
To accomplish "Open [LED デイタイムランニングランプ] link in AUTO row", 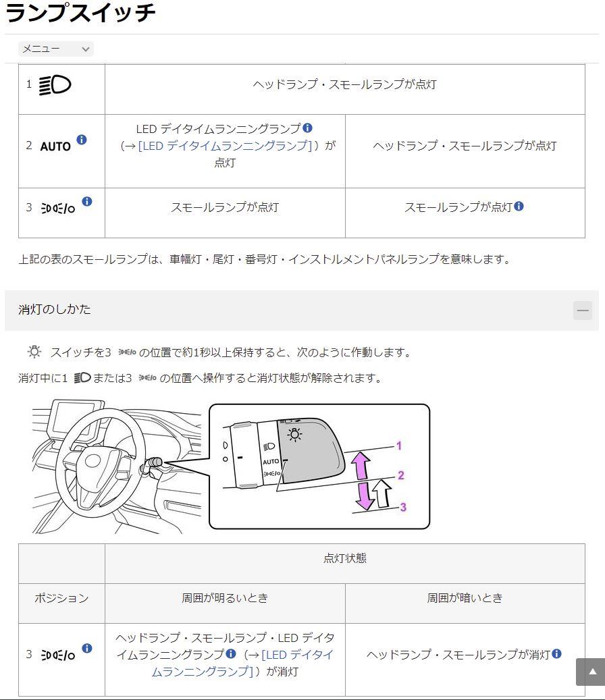I will [x=225, y=146].
